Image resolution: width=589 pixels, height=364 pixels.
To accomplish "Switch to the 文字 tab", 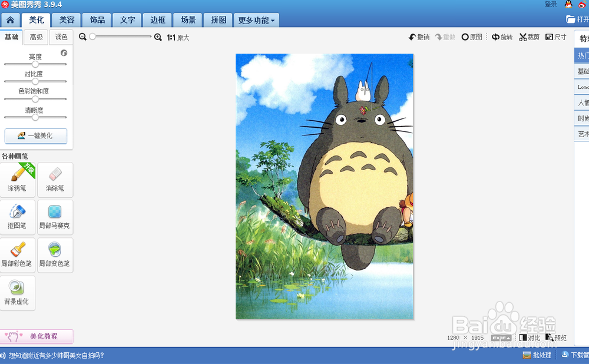I will [127, 20].
